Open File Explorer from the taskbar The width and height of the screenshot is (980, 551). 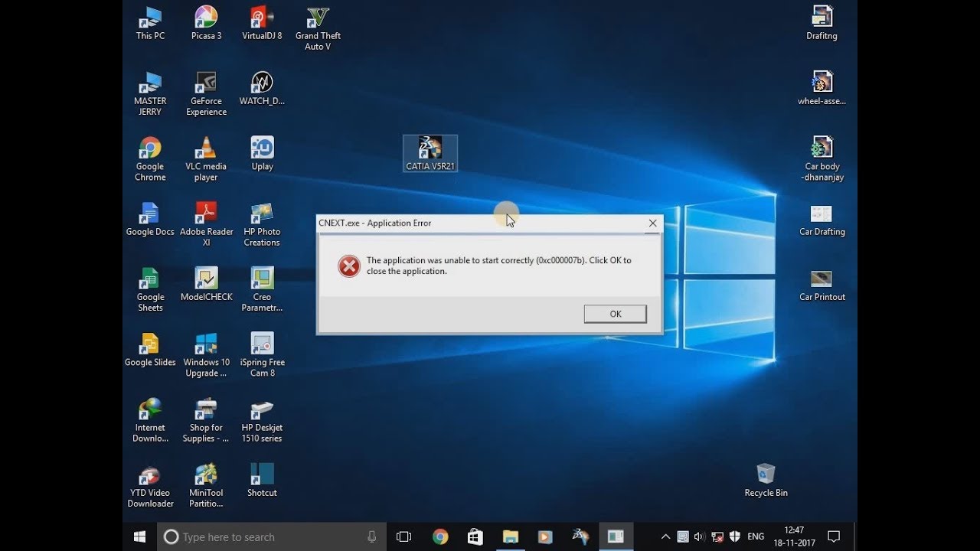(510, 536)
